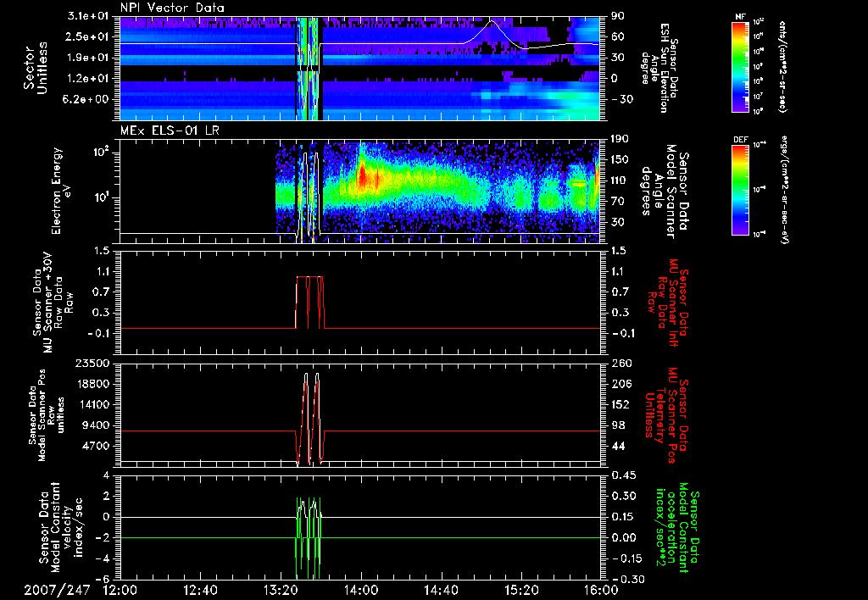Click the 'Electron Energy eV' axis label
The height and width of the screenshot is (600, 868).
[62, 191]
